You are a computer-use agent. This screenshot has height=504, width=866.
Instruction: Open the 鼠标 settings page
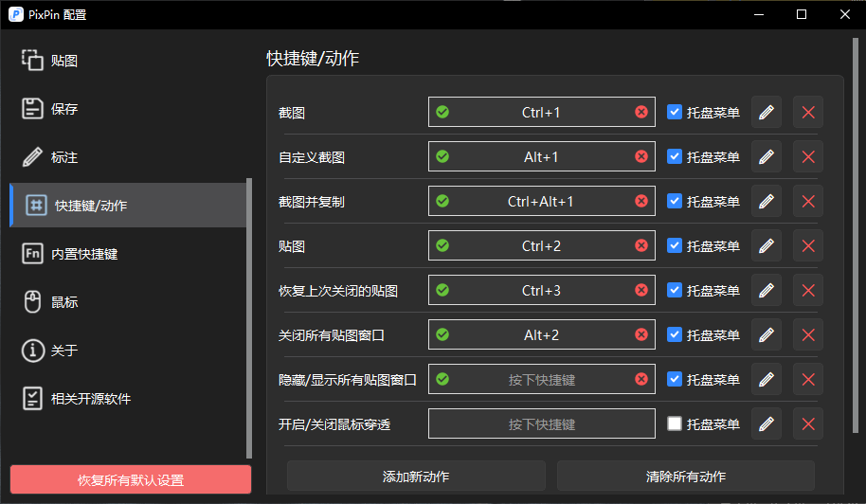(63, 302)
